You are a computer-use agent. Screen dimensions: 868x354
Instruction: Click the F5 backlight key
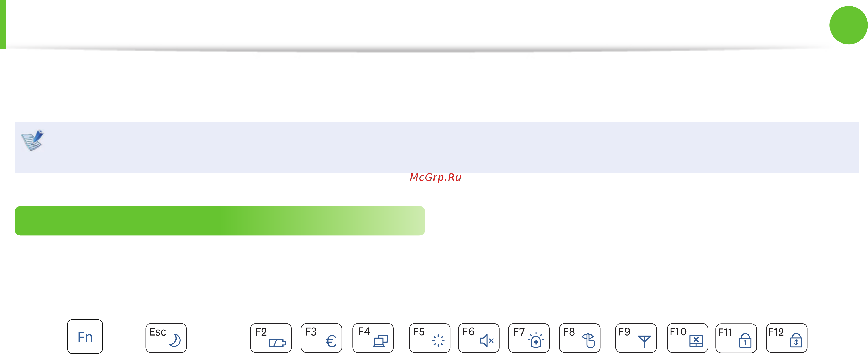[x=430, y=338]
